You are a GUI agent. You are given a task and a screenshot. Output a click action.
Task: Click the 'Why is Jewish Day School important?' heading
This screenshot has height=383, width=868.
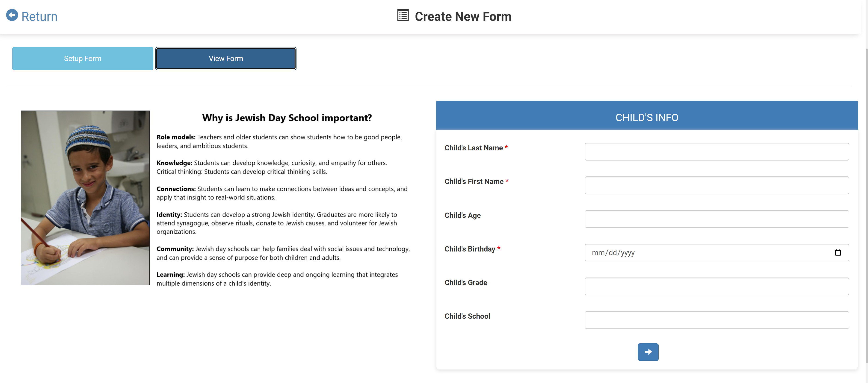point(287,118)
